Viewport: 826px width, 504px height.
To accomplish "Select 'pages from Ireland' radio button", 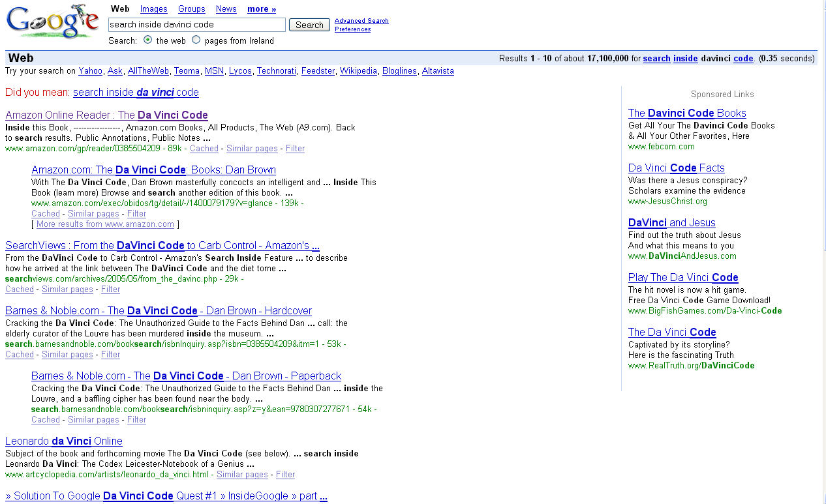I will click(x=196, y=40).
